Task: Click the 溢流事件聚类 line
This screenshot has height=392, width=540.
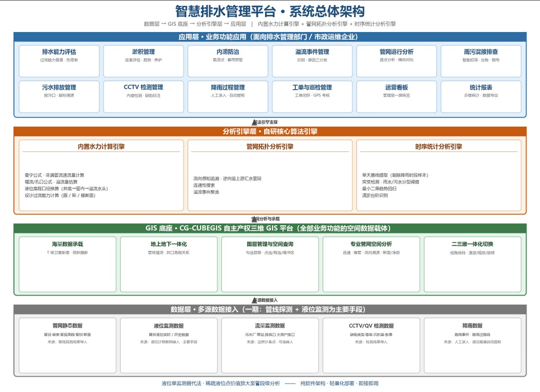Action: (x=206, y=192)
